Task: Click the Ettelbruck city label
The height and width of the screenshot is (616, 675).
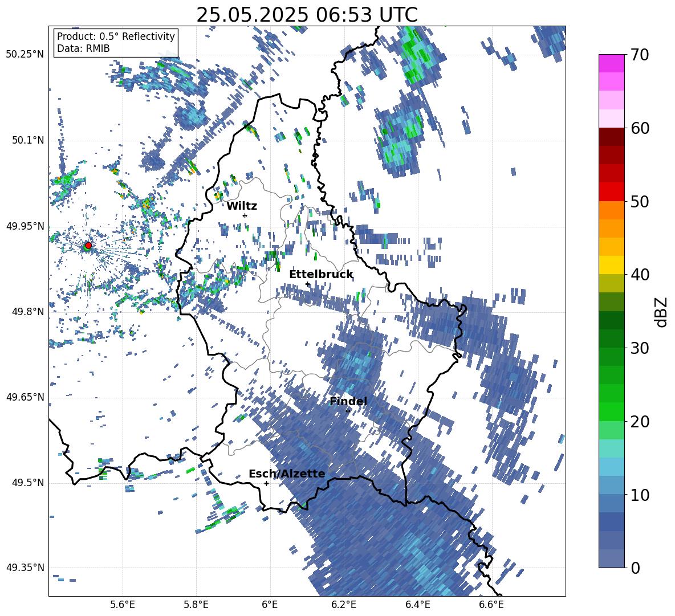Action: pos(321,275)
